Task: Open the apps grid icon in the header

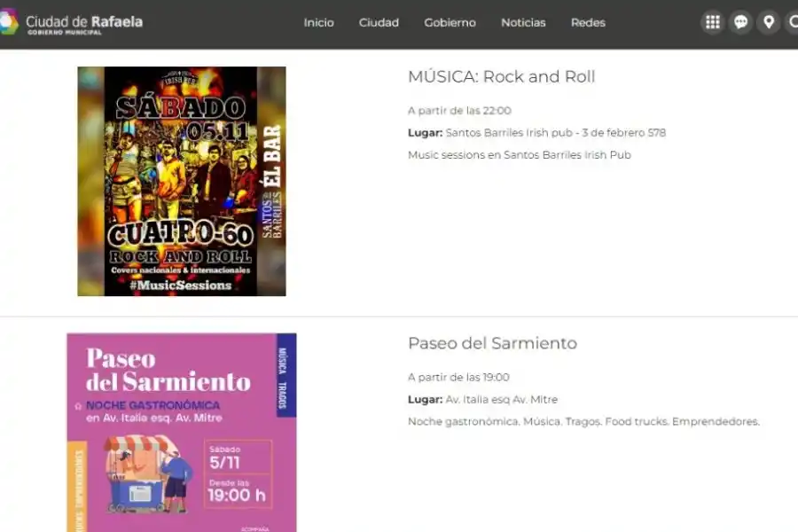Action: (x=712, y=21)
